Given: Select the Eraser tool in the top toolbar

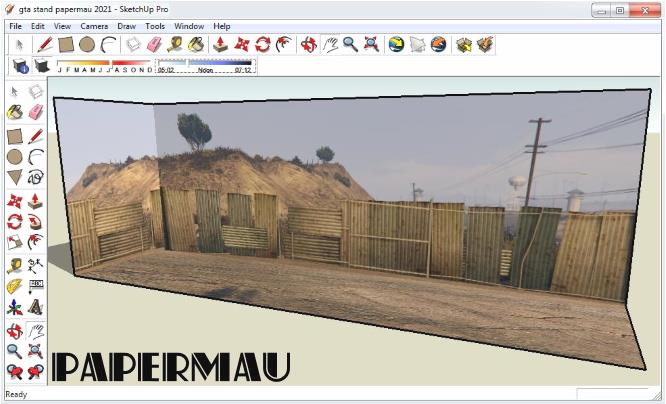Looking at the screenshot, I should [154, 44].
